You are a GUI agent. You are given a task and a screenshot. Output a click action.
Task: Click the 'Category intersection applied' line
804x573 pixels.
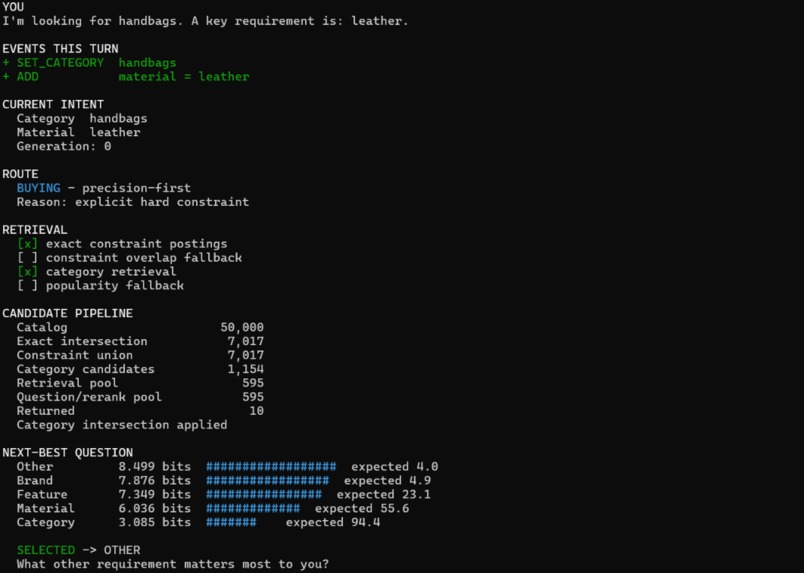[122, 425]
